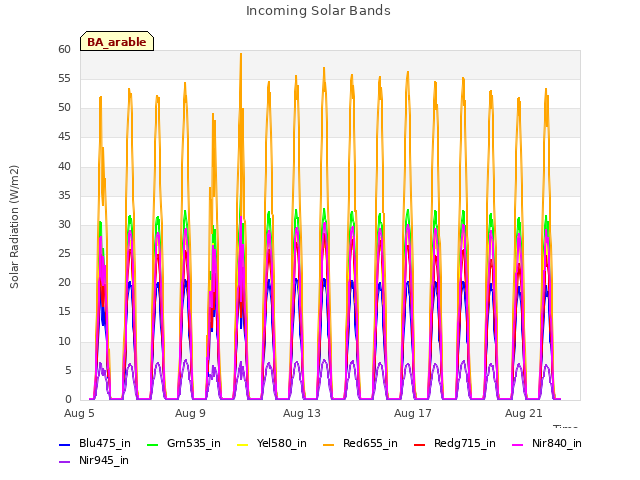Toggle the Red655_in legend label
This screenshot has width=640, height=480.
pos(370,444)
